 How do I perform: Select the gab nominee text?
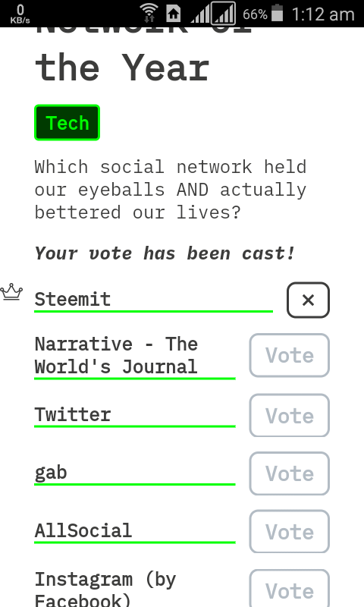51,473
